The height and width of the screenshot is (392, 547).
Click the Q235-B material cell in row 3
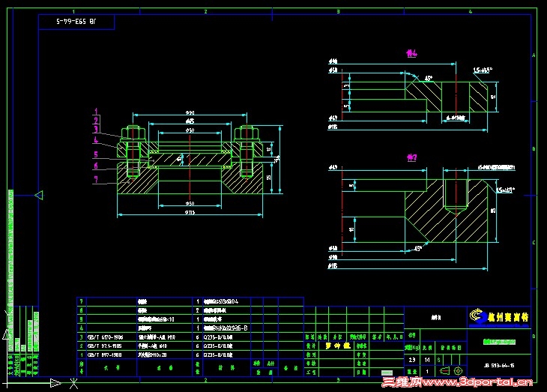pyautogui.click(x=227, y=337)
